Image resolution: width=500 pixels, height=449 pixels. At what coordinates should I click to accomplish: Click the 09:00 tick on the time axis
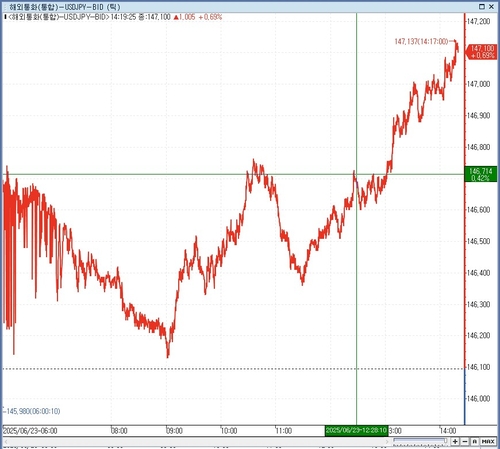pyautogui.click(x=174, y=431)
